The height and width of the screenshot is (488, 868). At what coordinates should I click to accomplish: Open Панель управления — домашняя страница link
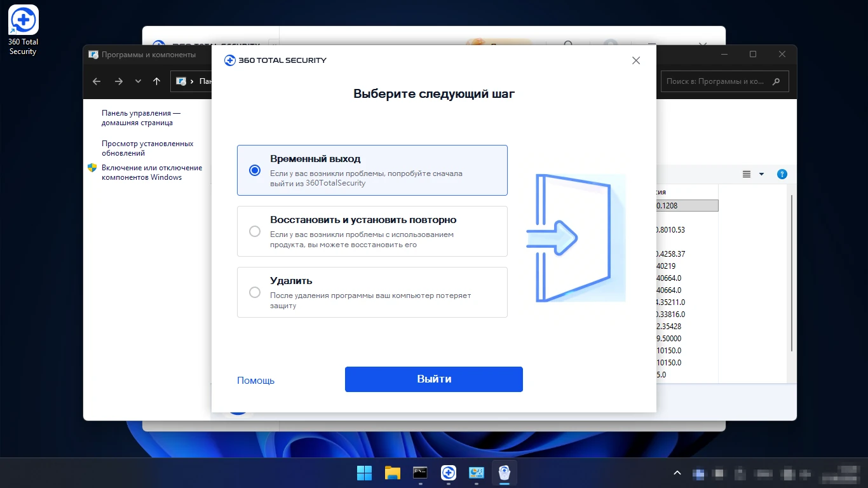click(x=141, y=118)
